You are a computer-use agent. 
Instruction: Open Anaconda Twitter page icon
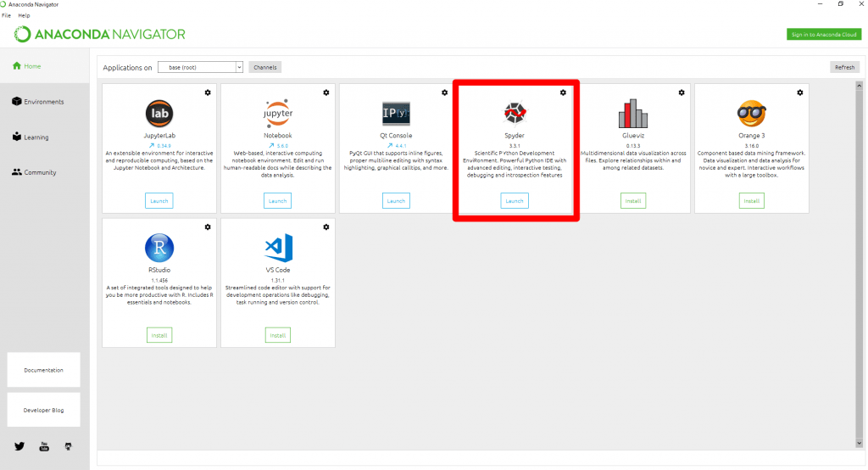pyautogui.click(x=19, y=446)
